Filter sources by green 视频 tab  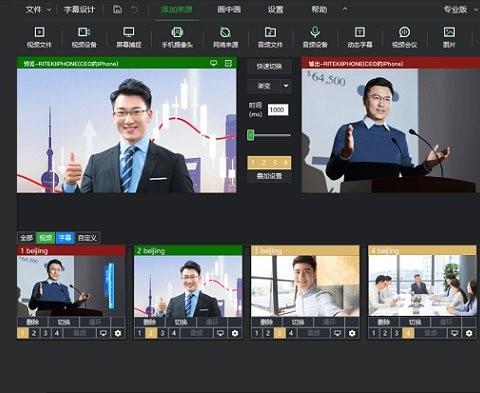46,238
